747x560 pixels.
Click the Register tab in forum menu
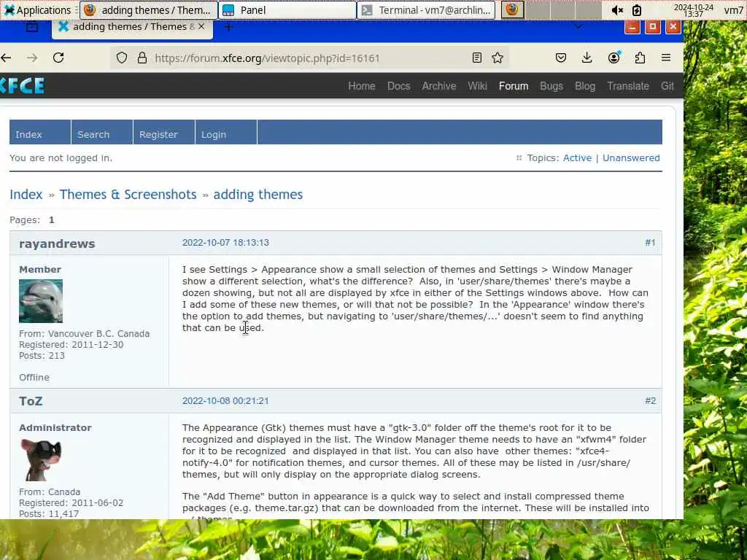pyautogui.click(x=164, y=132)
